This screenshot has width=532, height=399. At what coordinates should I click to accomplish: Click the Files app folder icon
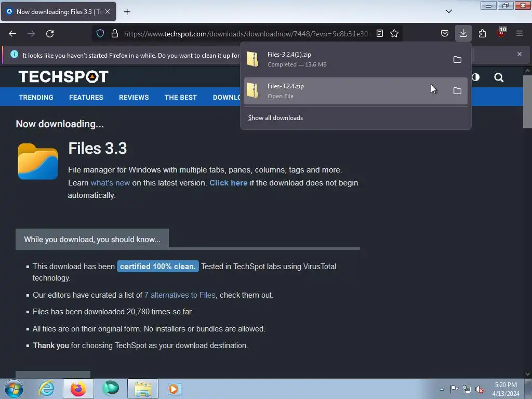click(x=37, y=162)
